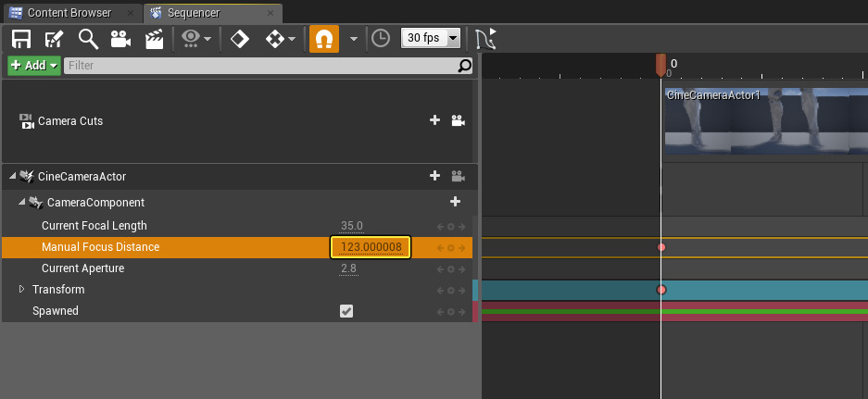Click the Current Aperture value 2.8
Screen dimensions: 868x399
[x=348, y=269]
